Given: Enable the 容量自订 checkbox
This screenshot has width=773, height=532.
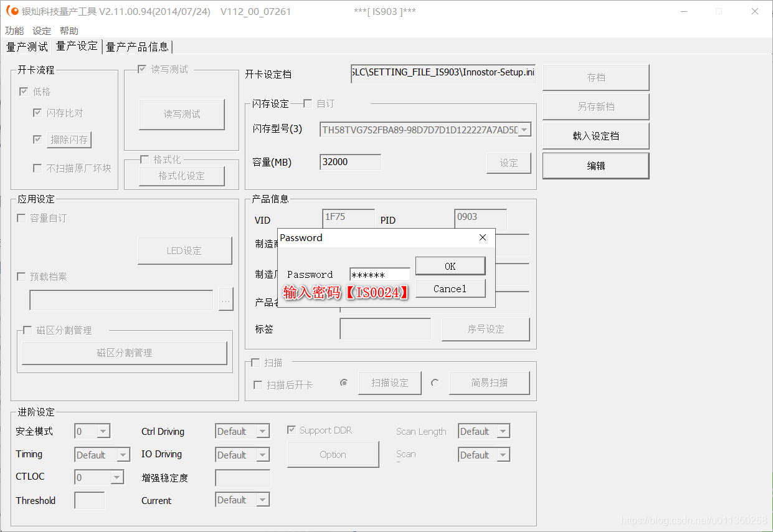Looking at the screenshot, I should pyautogui.click(x=21, y=218).
